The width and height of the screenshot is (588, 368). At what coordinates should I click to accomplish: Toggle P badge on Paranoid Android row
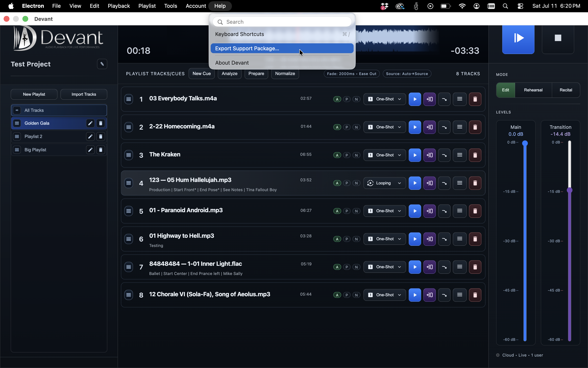347,211
